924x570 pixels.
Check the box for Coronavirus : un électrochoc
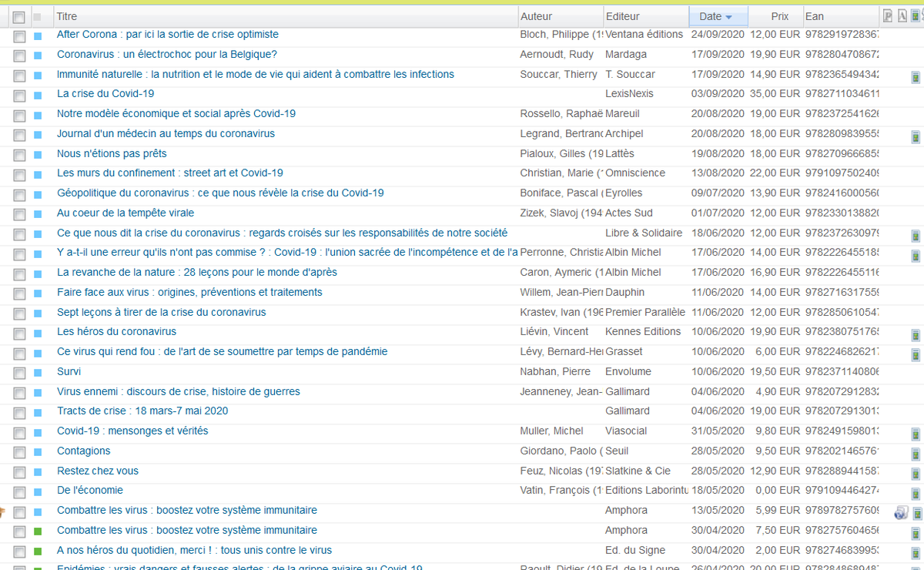point(19,56)
